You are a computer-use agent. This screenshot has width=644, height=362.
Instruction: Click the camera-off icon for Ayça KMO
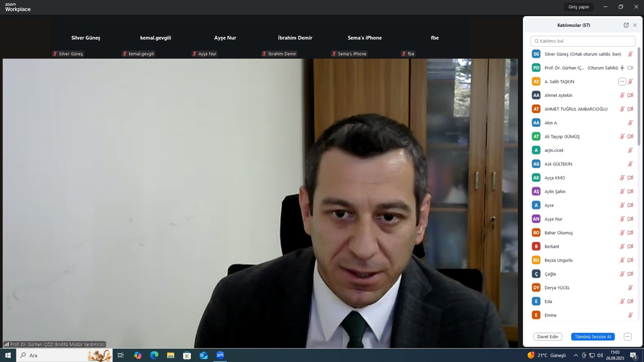630,178
